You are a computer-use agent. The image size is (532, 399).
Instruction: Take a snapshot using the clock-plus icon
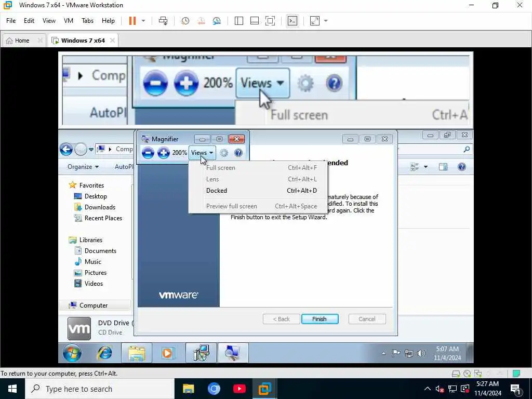click(x=185, y=21)
